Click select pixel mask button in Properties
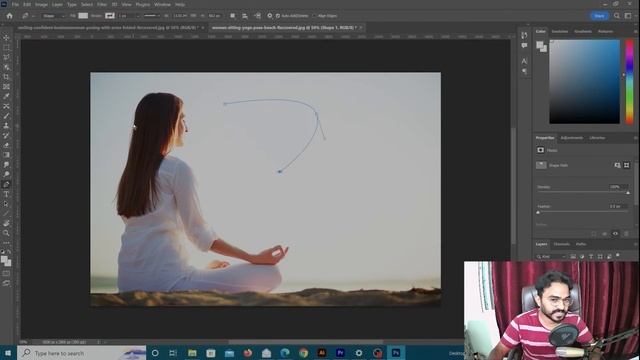Image resolution: width=640 pixels, height=360 pixels. click(x=617, y=165)
